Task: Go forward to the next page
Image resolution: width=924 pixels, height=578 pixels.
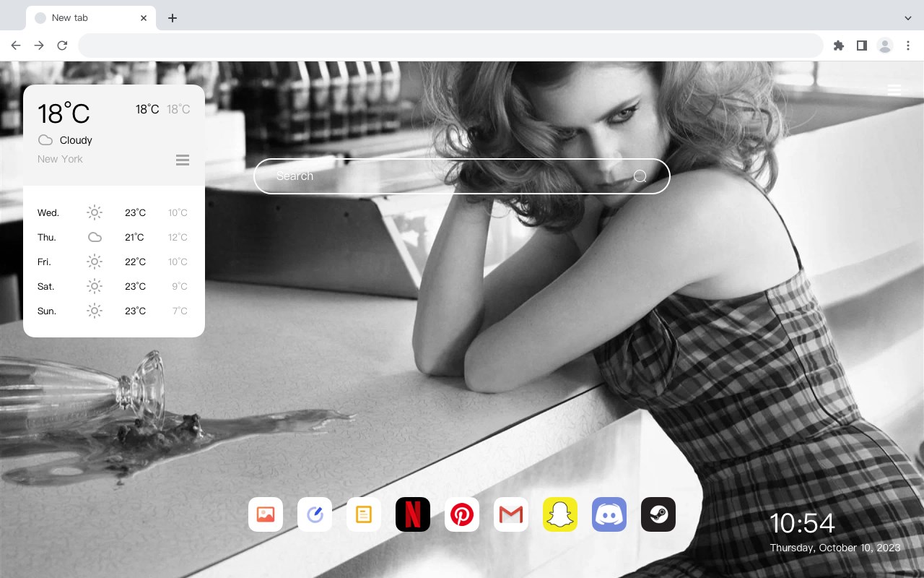Action: pyautogui.click(x=39, y=46)
